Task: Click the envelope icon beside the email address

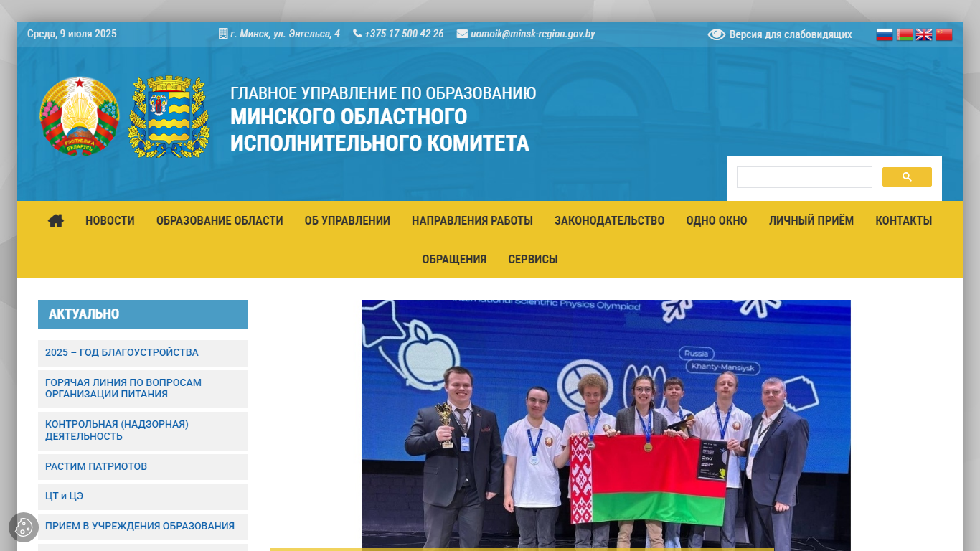Action: pyautogui.click(x=462, y=34)
